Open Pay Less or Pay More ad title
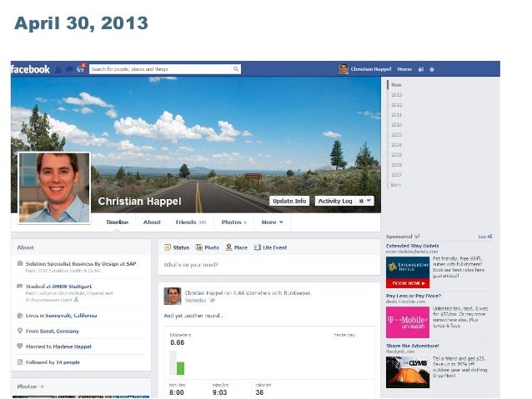The image size is (532, 399). pos(414,296)
